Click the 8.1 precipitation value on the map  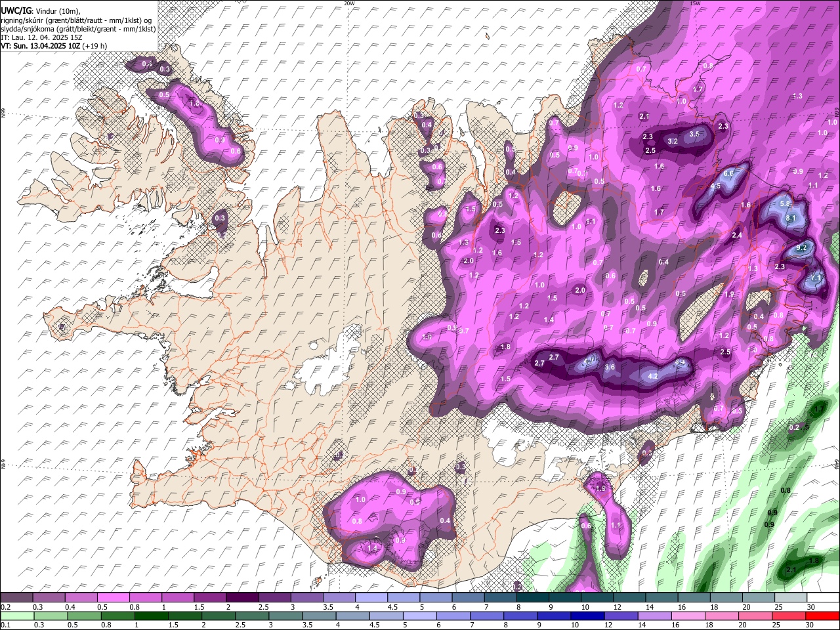(791, 218)
